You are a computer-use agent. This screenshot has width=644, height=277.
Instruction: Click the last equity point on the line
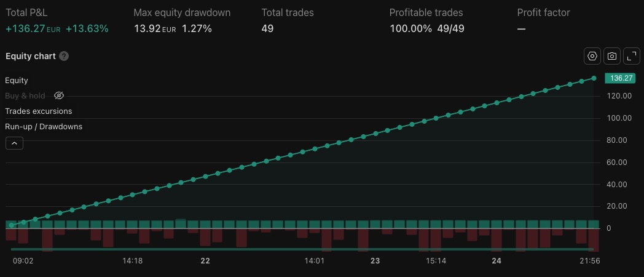coord(594,78)
